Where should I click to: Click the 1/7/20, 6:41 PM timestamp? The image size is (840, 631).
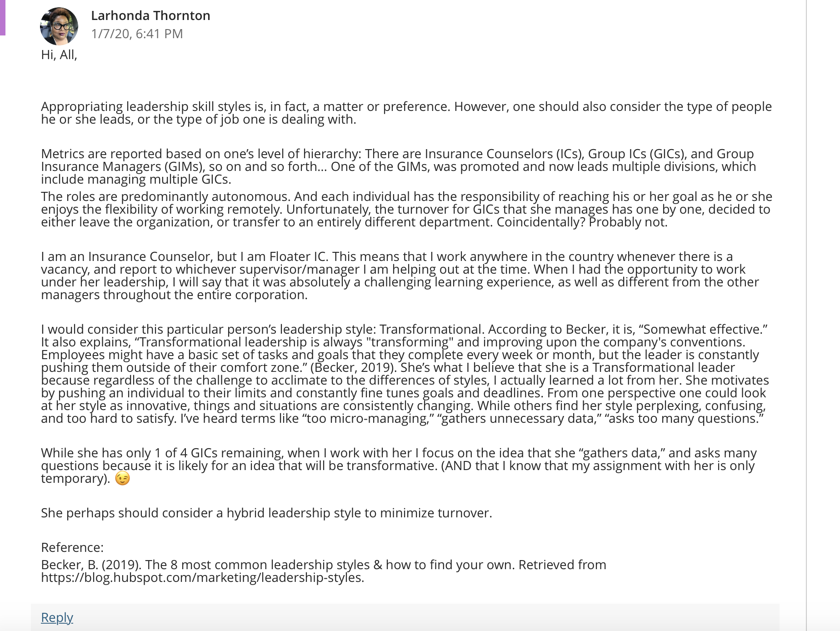click(x=137, y=34)
